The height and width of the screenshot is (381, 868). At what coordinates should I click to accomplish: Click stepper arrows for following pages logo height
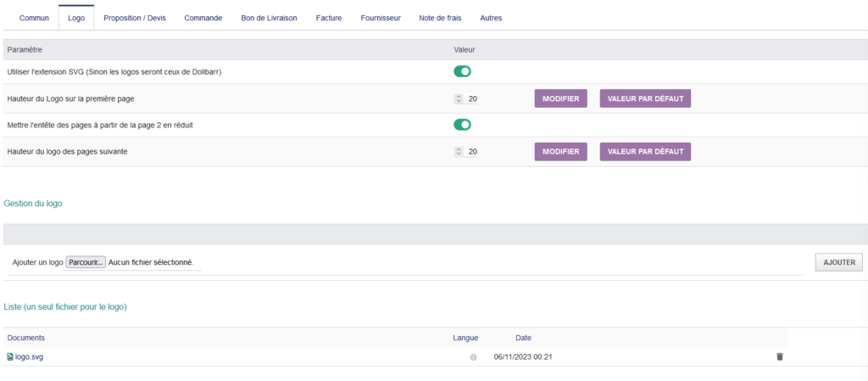click(x=459, y=152)
